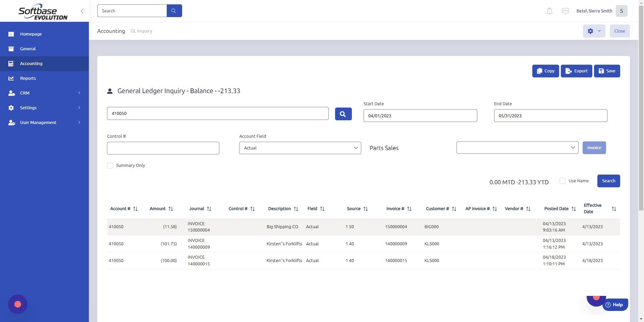Screen dimensions: 644x322
Task: Click the top Search text box
Action: pyautogui.click(x=132, y=11)
